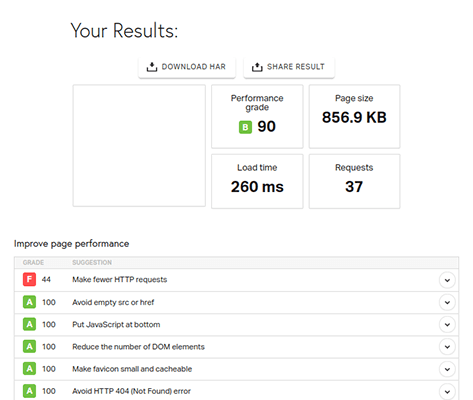Click the A badge for Reduce DOM elements

29,347
